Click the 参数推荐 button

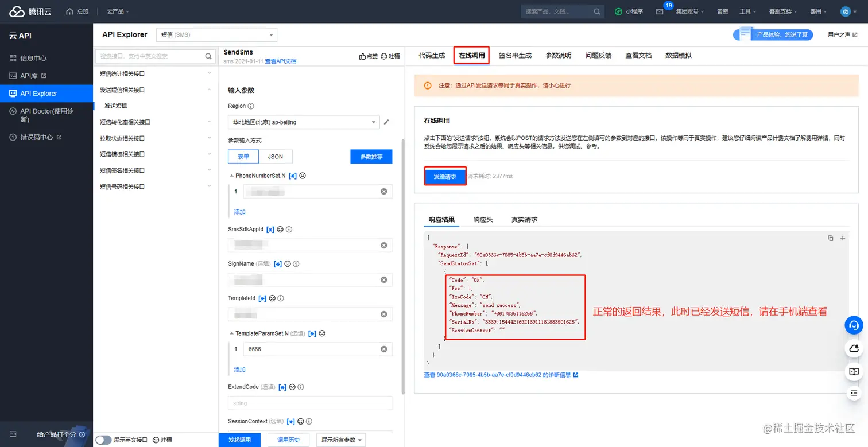(371, 157)
